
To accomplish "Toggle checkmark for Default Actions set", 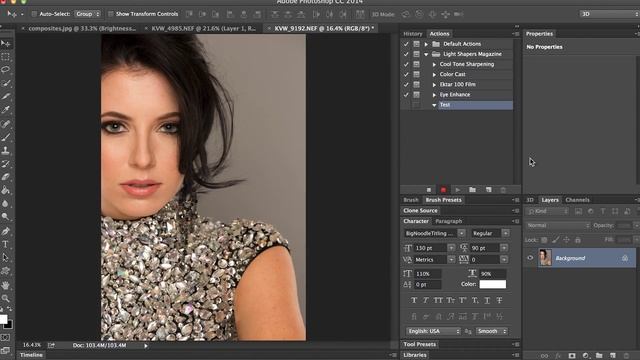I will coord(406,44).
